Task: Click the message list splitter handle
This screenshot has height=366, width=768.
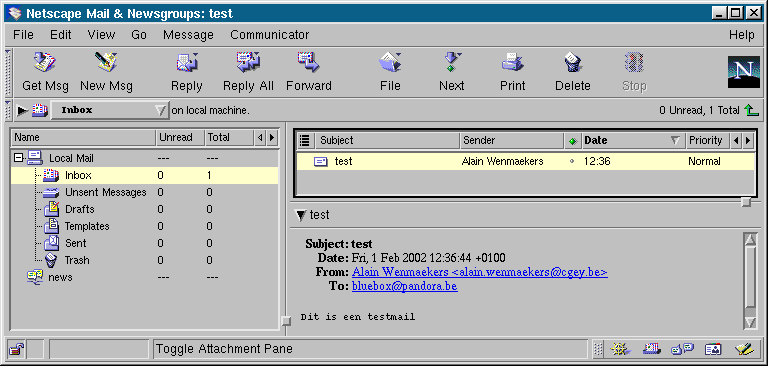Action: coord(746,202)
